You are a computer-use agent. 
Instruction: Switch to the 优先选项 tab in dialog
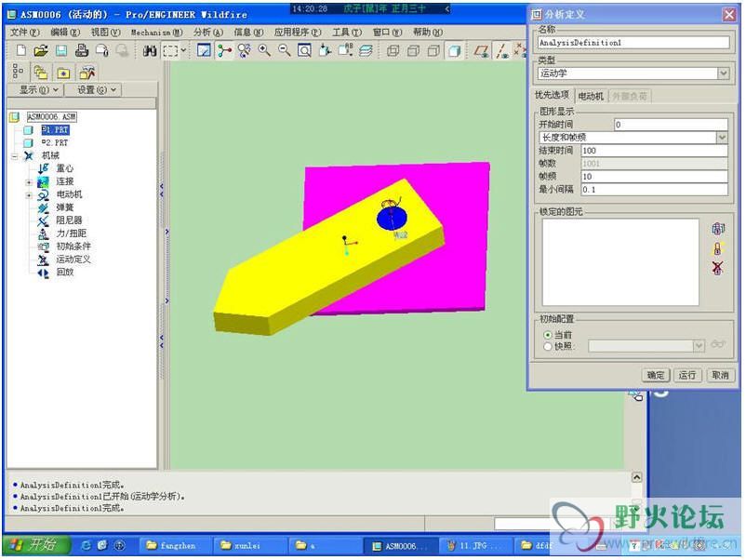coord(552,95)
